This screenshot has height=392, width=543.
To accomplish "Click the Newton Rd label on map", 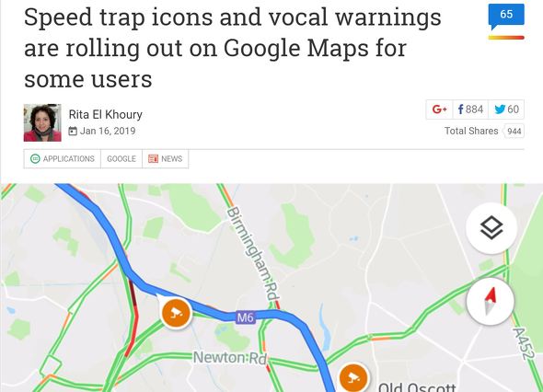I will [231, 357].
